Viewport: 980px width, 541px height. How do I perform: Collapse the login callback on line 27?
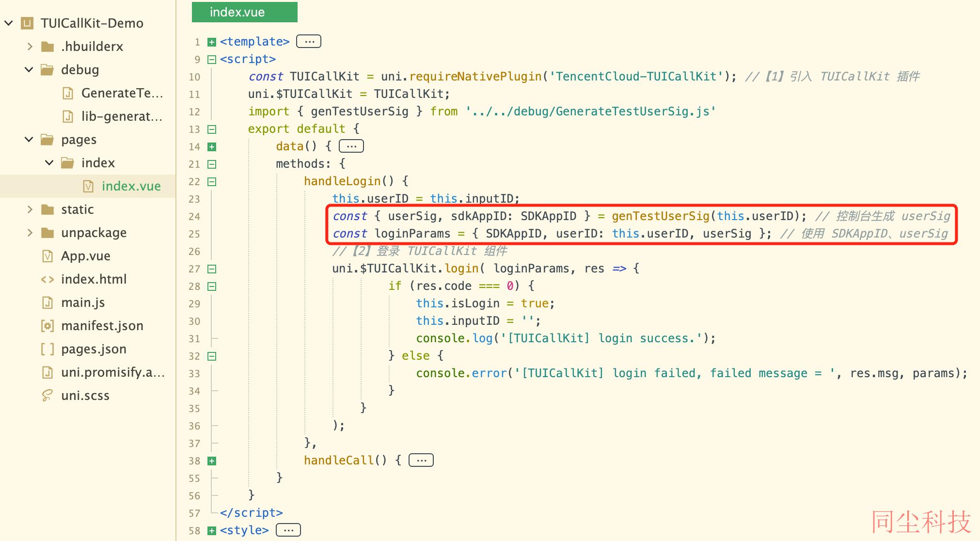[212, 269]
